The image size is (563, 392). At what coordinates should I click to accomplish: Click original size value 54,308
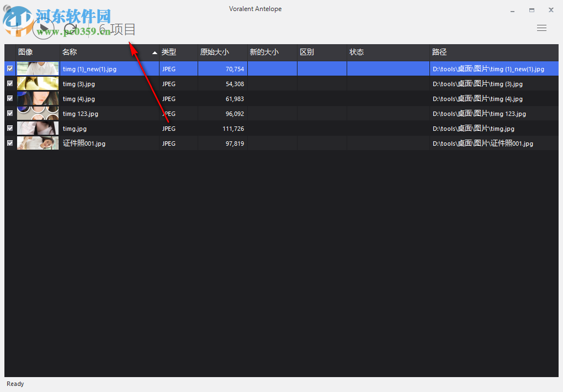pyautogui.click(x=235, y=84)
